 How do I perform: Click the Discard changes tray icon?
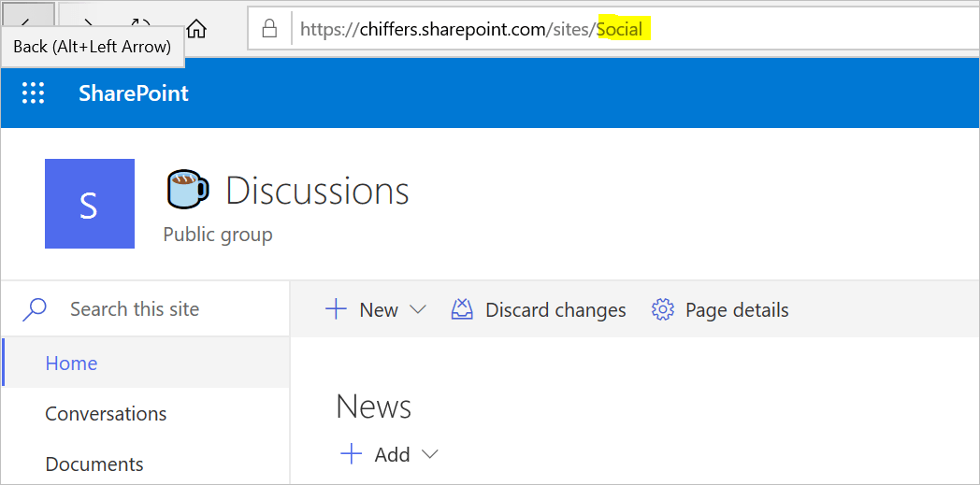tap(462, 309)
